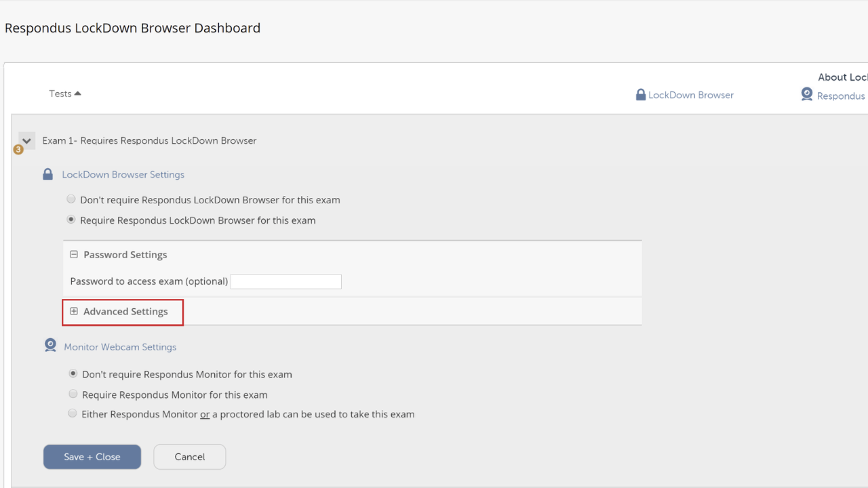Viewport: 868px width, 488px height.
Task: Collapse Exam 1 row with chevron
Action: [x=26, y=141]
